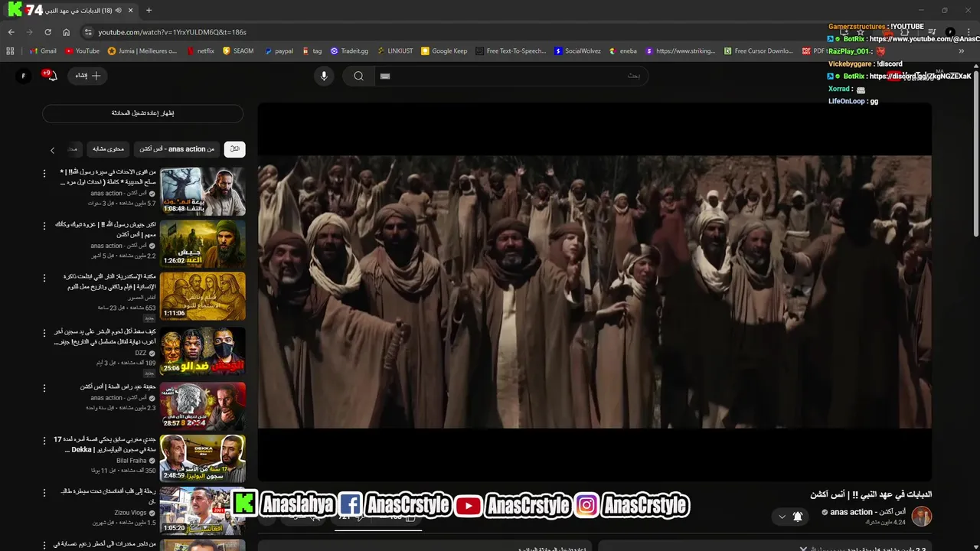Open the tag bookmark

pyautogui.click(x=312, y=51)
